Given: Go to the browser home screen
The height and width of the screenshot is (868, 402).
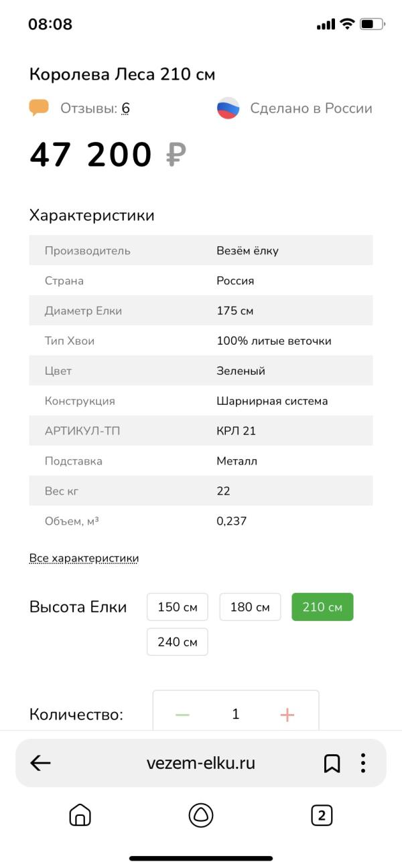Looking at the screenshot, I should [80, 815].
